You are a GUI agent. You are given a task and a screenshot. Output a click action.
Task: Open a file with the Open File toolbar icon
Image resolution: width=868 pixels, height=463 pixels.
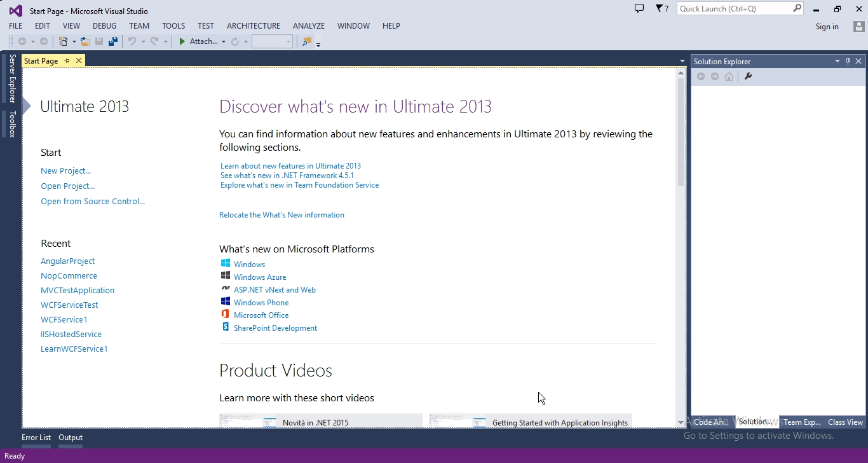[x=85, y=41]
